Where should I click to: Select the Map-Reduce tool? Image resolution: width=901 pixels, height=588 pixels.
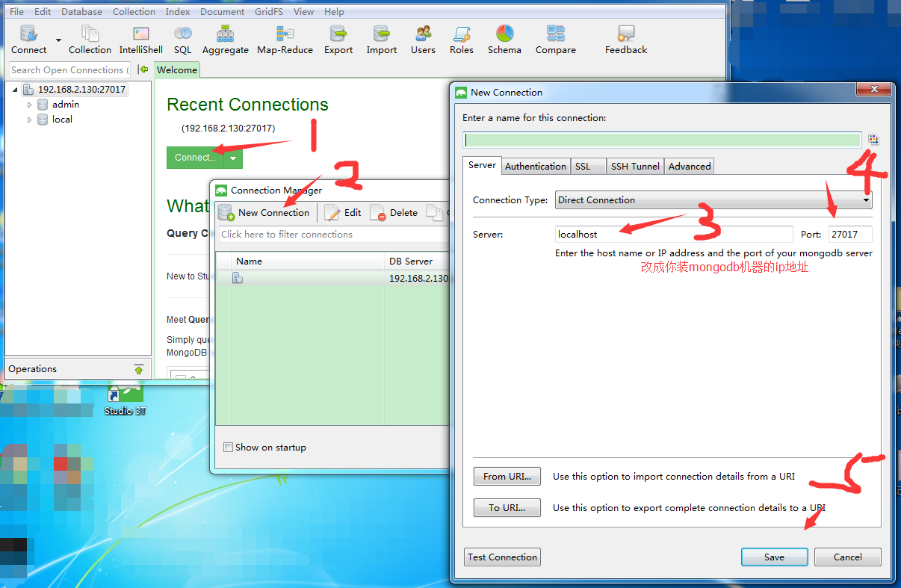(285, 40)
